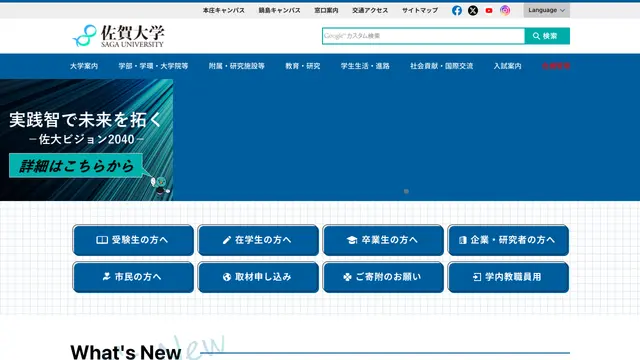
Task: Open the Instagram icon link
Action: [505, 10]
